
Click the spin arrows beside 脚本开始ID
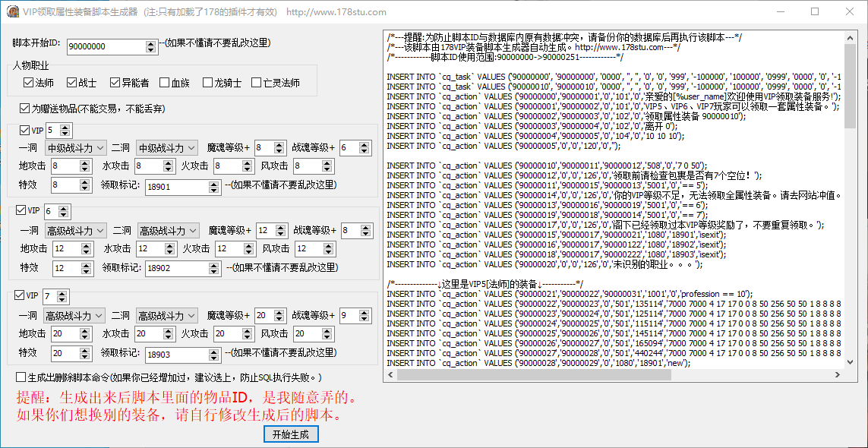(x=150, y=47)
